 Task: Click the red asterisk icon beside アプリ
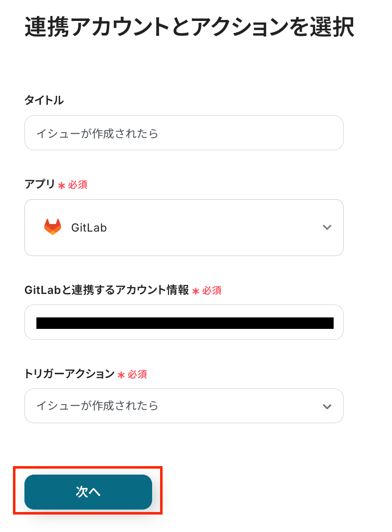point(62,185)
